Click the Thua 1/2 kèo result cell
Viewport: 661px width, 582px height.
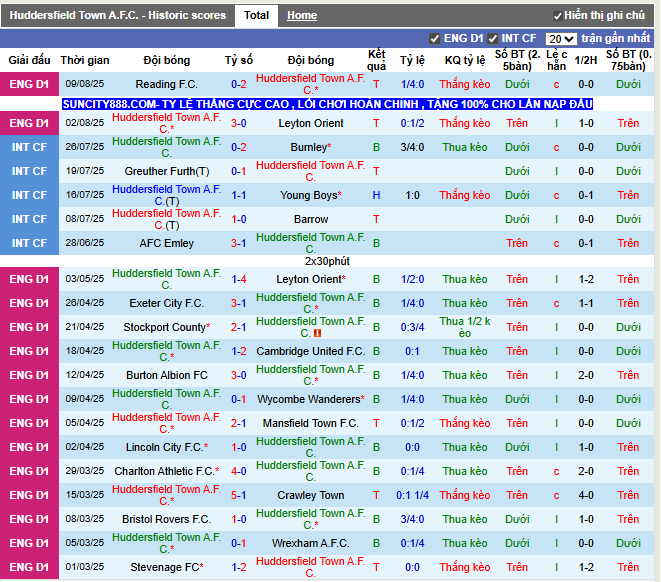[465, 327]
